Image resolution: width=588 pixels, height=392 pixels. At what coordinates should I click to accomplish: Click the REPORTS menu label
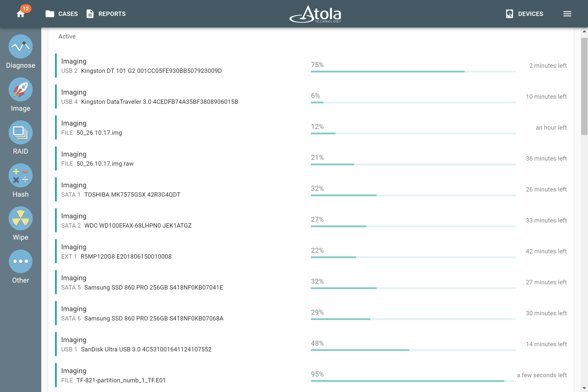(x=112, y=14)
